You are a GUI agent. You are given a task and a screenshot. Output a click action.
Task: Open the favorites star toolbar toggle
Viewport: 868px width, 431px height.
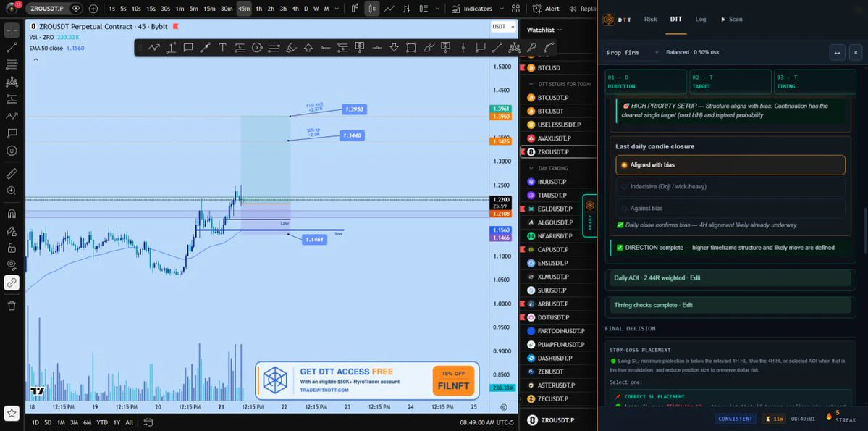click(12, 413)
